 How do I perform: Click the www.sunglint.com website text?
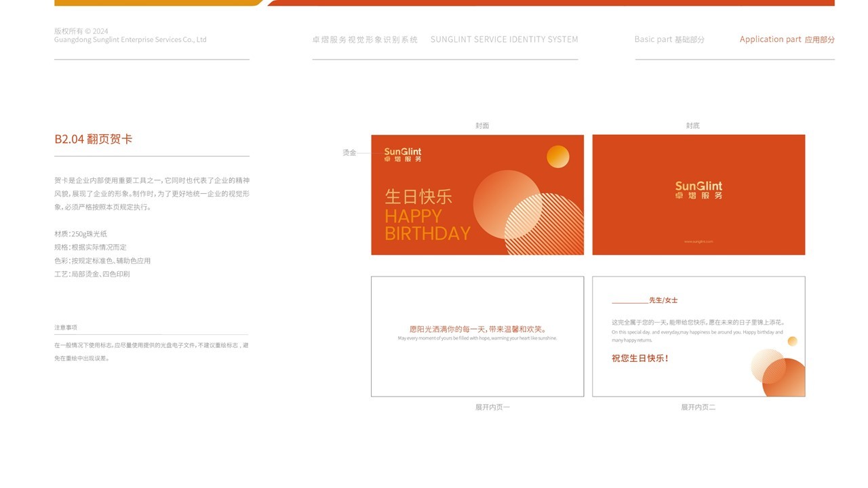[x=698, y=241]
